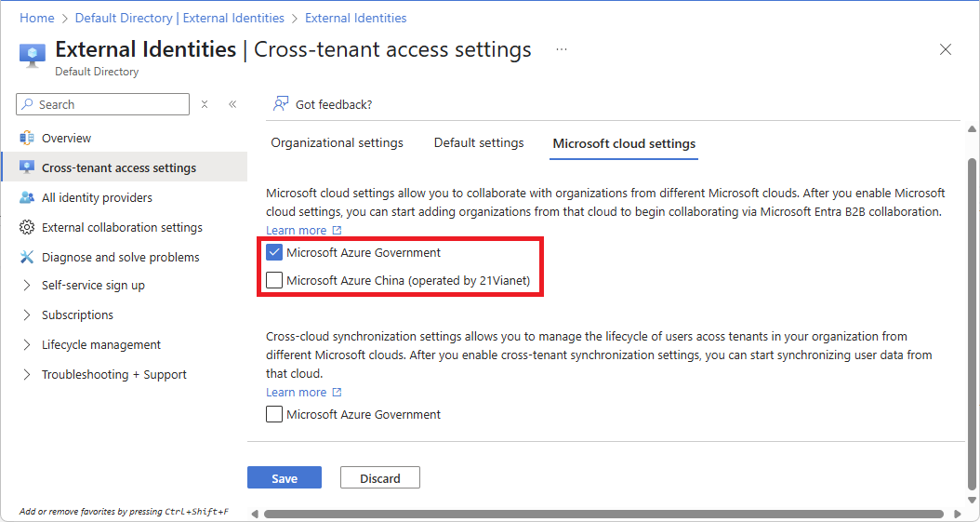Image resolution: width=980 pixels, height=522 pixels.
Task: Select the All identity providers people icon
Action: (x=27, y=197)
